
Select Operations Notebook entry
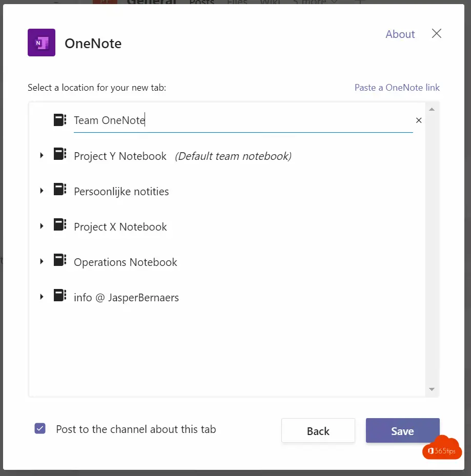[126, 262]
